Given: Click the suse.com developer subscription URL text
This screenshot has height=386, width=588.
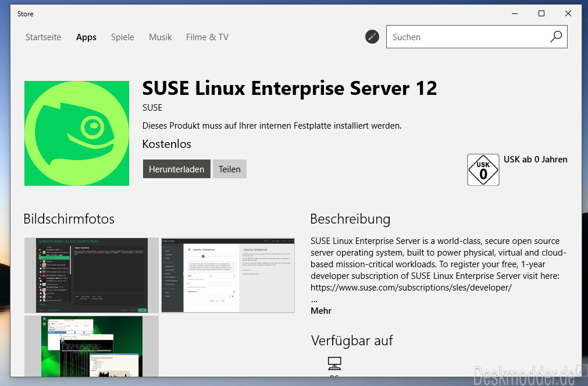Looking at the screenshot, I should coord(411,288).
